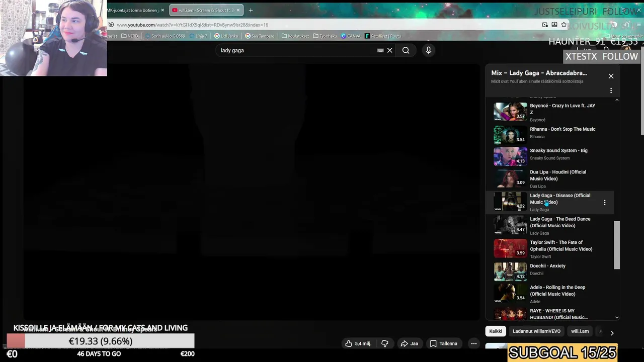Select the Ladannut williamVEVO chip
Screen dimensions: 644x362
536,331
